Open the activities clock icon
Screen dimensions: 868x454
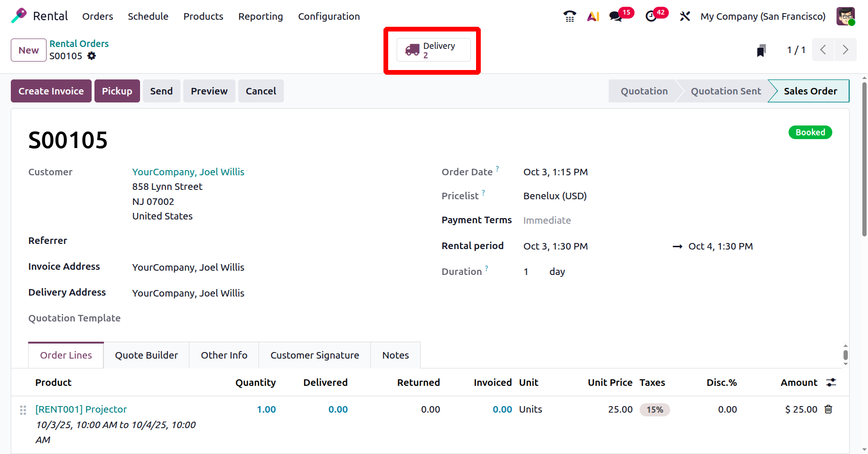pos(651,16)
